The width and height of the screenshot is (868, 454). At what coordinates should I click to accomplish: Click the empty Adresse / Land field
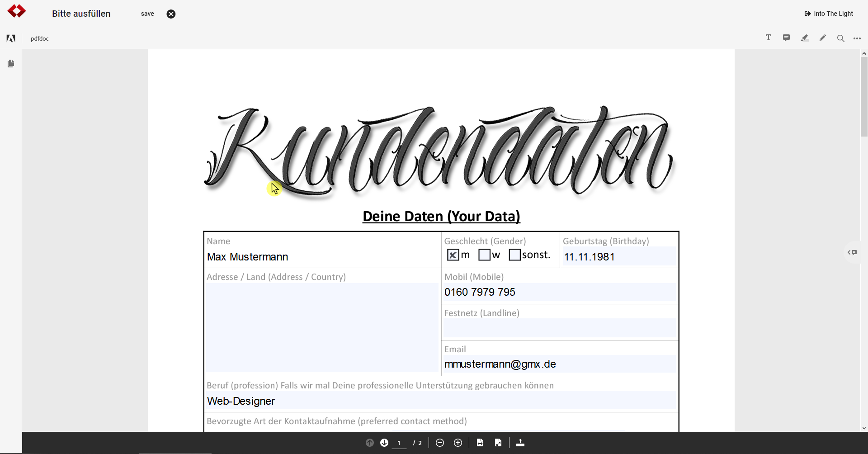pyautogui.click(x=322, y=327)
